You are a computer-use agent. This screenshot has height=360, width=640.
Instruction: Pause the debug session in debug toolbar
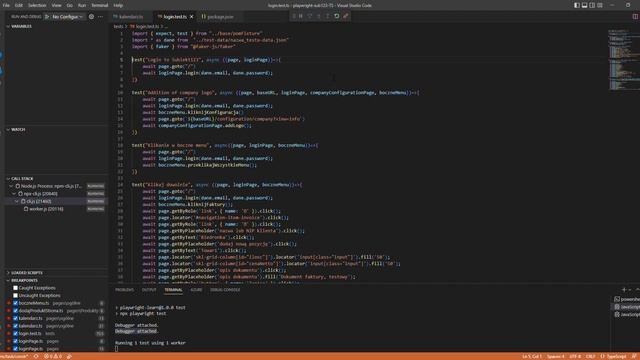301,16
